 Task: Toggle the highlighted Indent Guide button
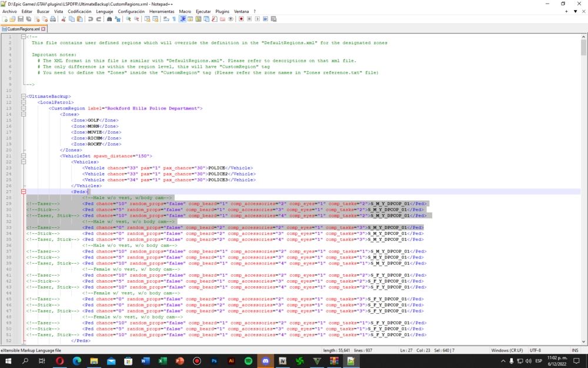pos(182,19)
